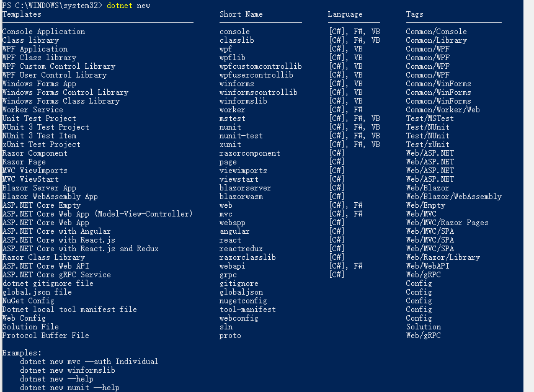
Task: Click the "winformscontrollib" short name
Action: pyautogui.click(x=259, y=92)
